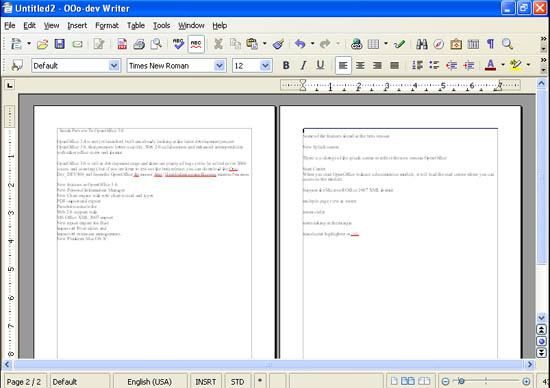Open the Format menu

pyautogui.click(x=107, y=26)
